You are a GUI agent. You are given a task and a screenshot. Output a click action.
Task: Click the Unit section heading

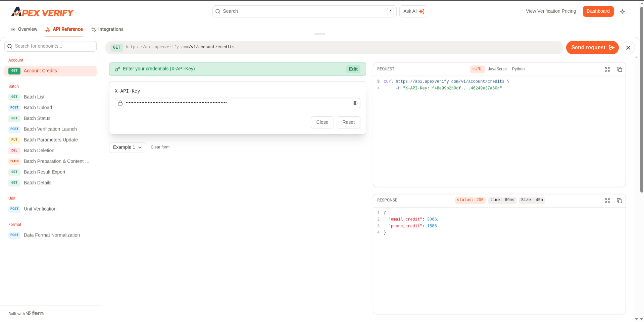(x=12, y=199)
